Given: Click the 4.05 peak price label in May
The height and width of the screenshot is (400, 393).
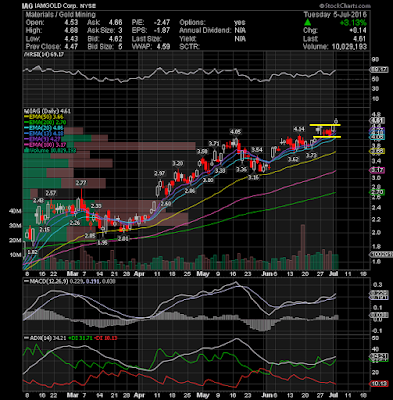Looking at the screenshot, I should pos(235,131).
